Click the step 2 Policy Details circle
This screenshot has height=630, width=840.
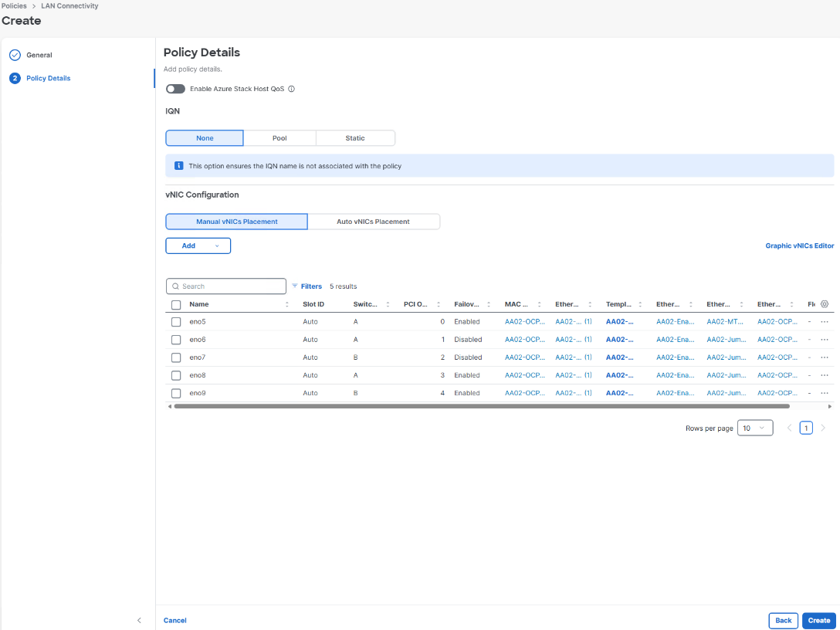pos(15,78)
